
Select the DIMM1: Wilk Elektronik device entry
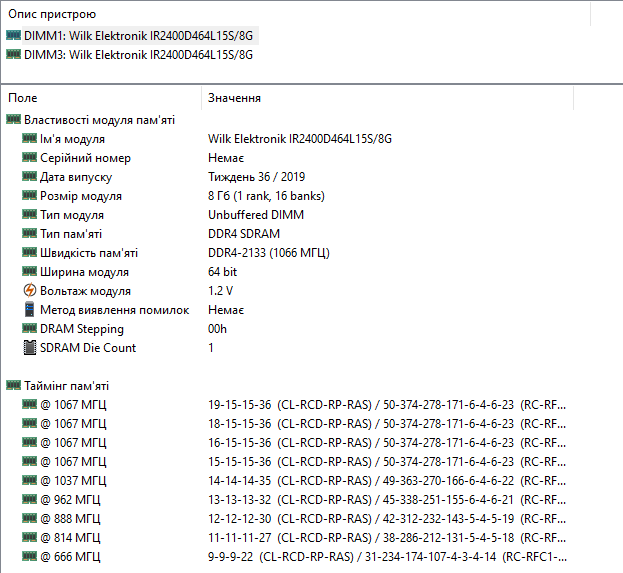[x=138, y=36]
